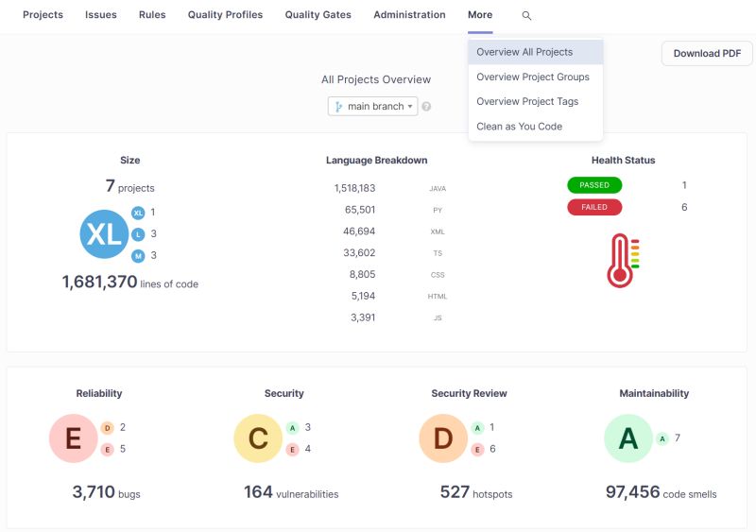Open the Projects menu
This screenshot has width=756, height=532.
[43, 15]
